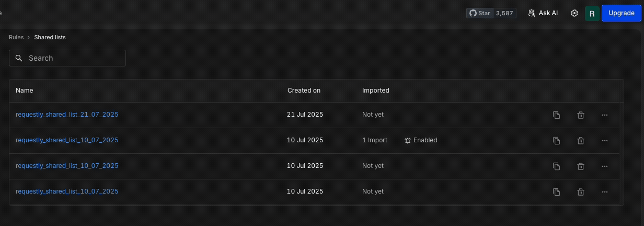The image size is (644, 226).
Task: Click the Upgrade button
Action: coord(622,13)
